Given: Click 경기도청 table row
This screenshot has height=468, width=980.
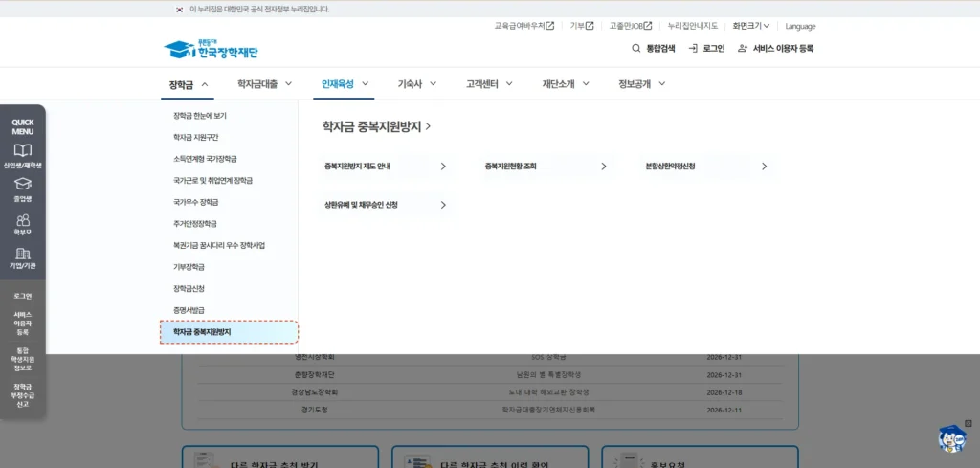Looking at the screenshot, I should coord(490,410).
